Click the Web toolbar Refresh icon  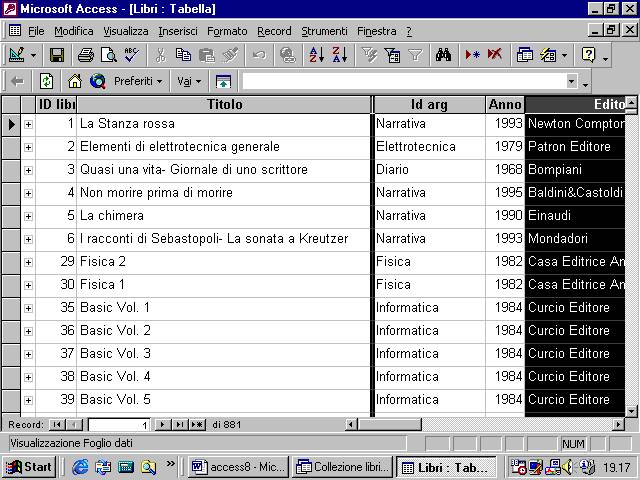46,81
